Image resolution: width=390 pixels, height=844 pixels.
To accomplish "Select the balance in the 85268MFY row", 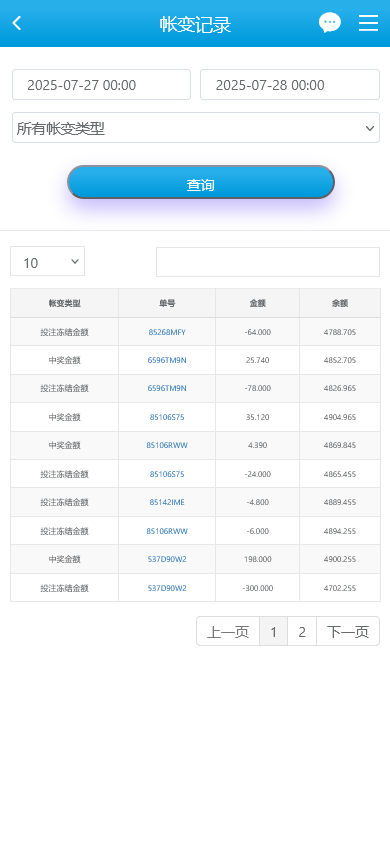I will coord(340,332).
